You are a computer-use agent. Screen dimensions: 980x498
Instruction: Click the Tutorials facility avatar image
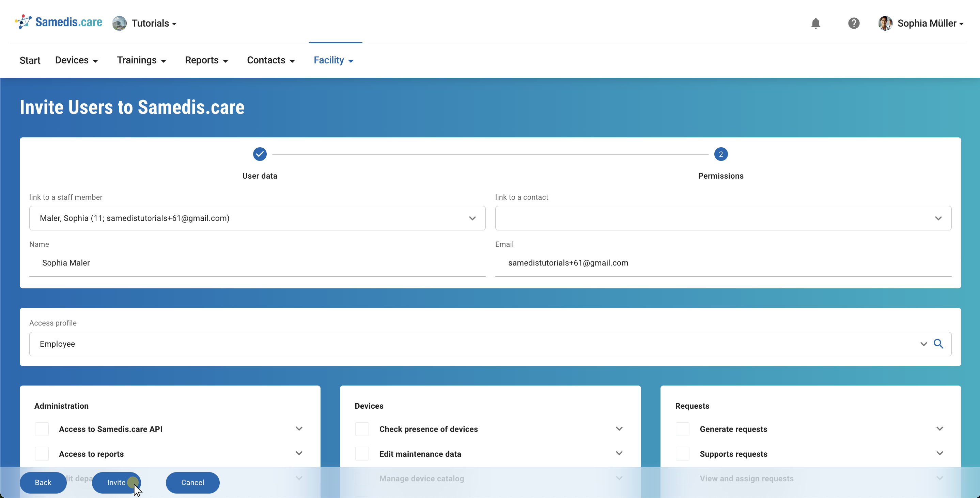pyautogui.click(x=120, y=23)
